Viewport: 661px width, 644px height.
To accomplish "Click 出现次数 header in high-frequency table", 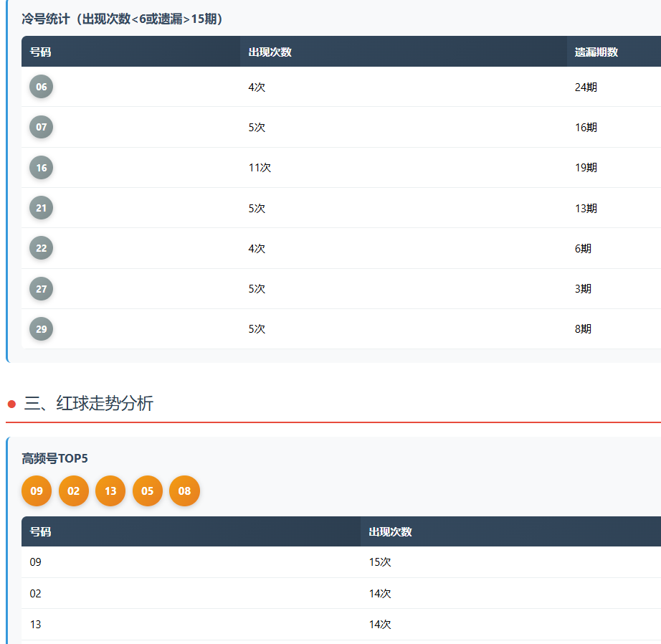I will coord(390,532).
